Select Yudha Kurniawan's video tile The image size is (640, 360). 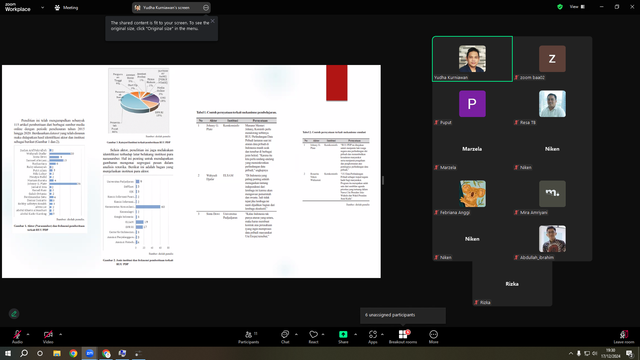pyautogui.click(x=472, y=59)
